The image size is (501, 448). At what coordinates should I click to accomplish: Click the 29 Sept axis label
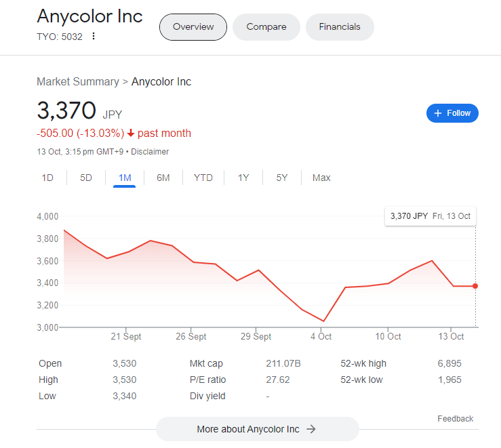point(256,336)
